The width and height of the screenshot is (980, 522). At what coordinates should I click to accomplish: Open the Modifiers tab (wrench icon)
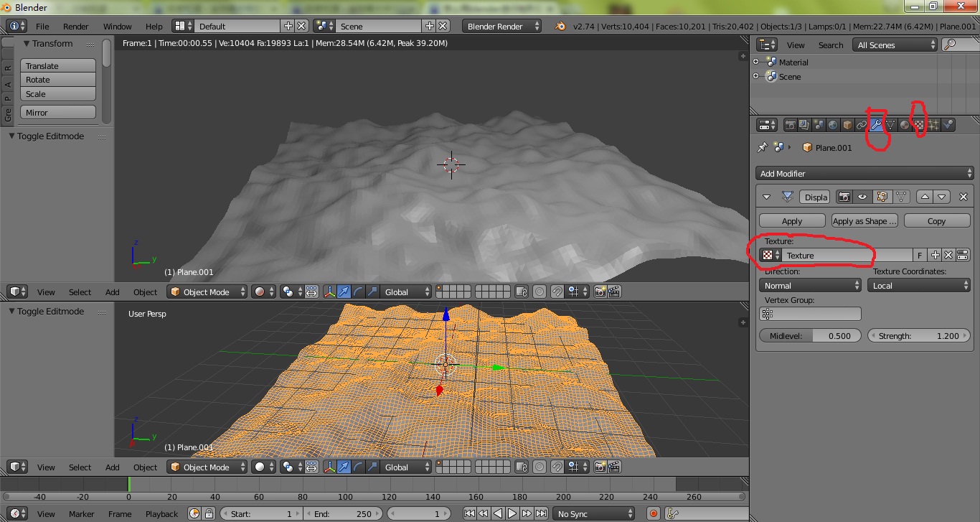click(876, 125)
